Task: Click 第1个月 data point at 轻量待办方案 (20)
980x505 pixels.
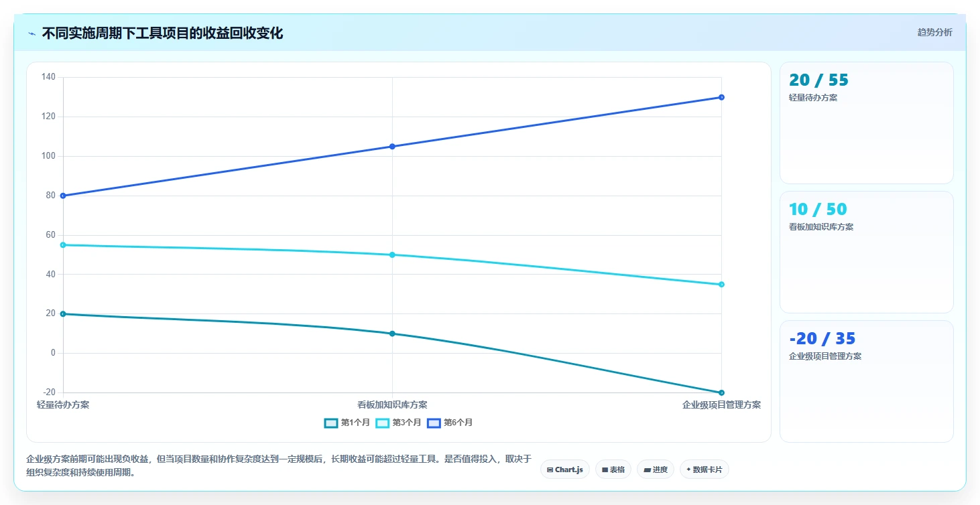Action: [63, 314]
